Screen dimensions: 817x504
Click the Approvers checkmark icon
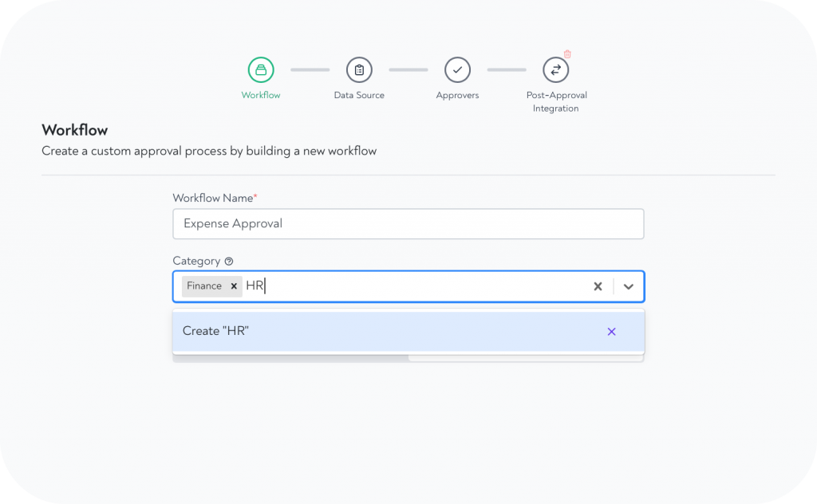pyautogui.click(x=457, y=69)
